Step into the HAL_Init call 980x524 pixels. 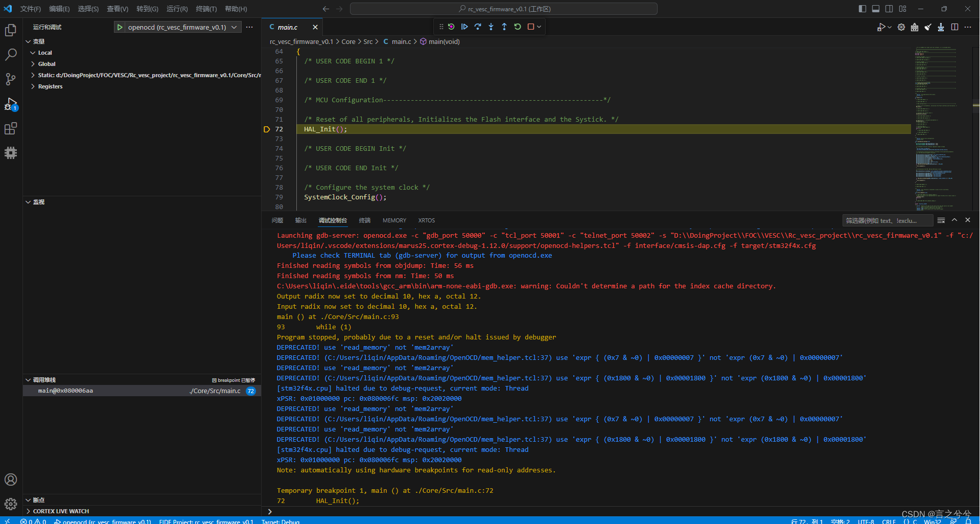pyautogui.click(x=492, y=27)
